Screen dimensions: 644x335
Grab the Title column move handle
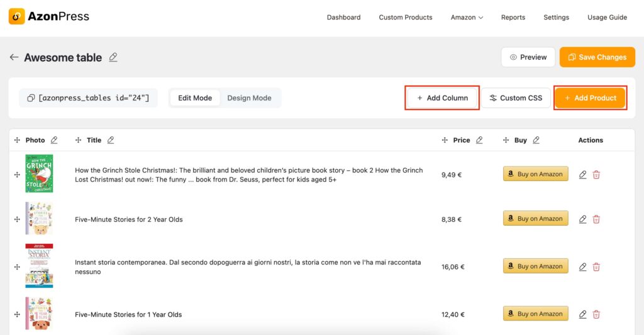click(x=78, y=140)
